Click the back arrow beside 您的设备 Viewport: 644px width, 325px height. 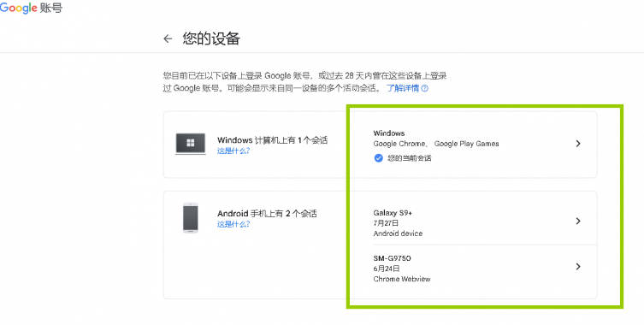168,39
